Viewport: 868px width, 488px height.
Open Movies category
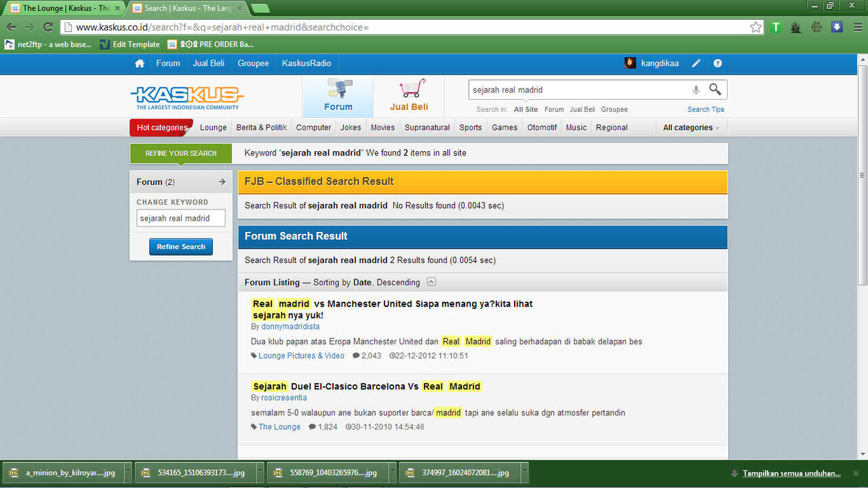pyautogui.click(x=382, y=127)
